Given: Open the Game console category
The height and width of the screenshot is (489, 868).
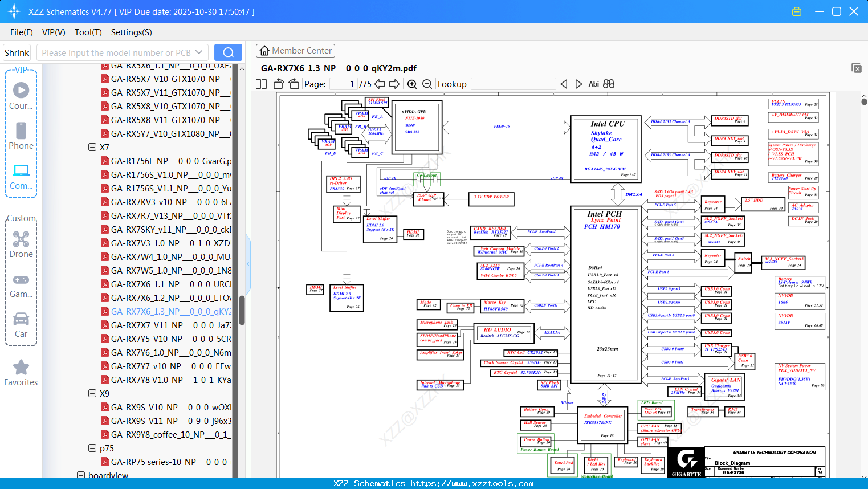Looking at the screenshot, I should (x=21, y=285).
